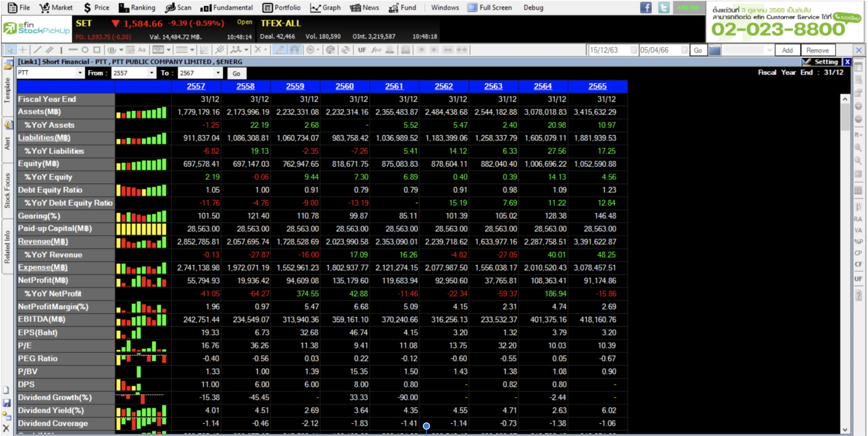The height and width of the screenshot is (436, 868).
Task: Choose the trend line drawing tool
Action: (38, 50)
